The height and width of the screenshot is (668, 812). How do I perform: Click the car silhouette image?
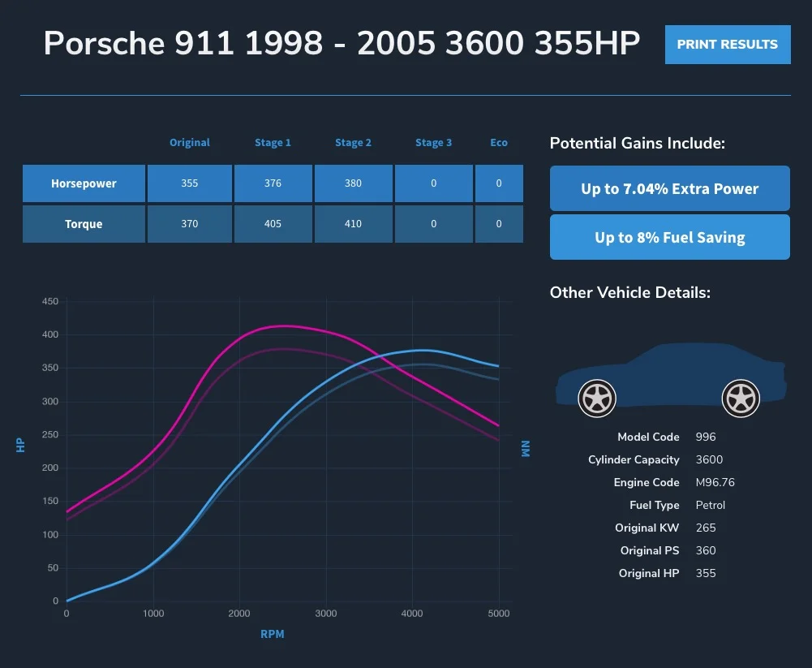pos(671,379)
